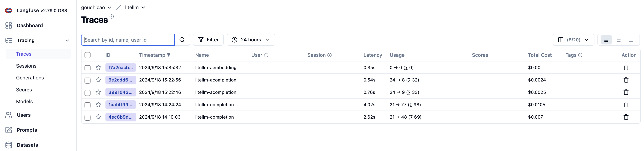The height and width of the screenshot is (151, 644).
Task: Tick the checkbox for trace 3991d43
Action: click(x=88, y=93)
